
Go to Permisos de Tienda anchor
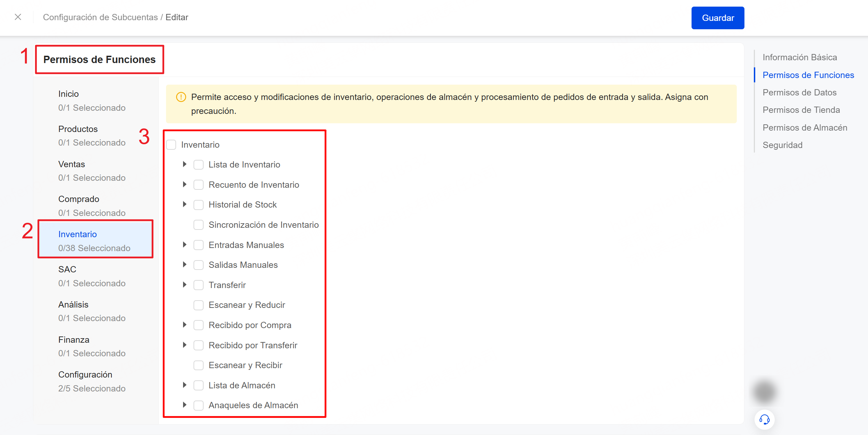pyautogui.click(x=801, y=110)
